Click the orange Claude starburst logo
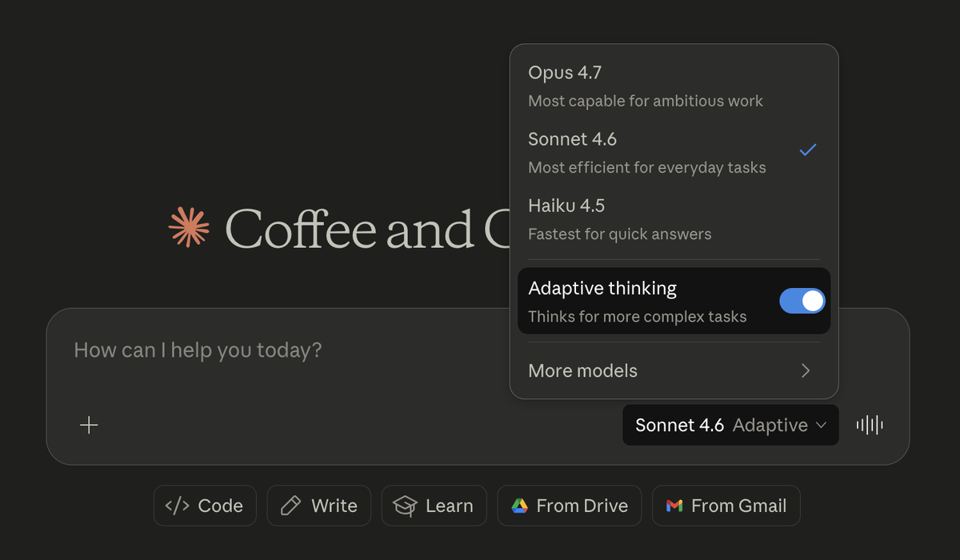Screen dimensions: 960x560 [189, 227]
